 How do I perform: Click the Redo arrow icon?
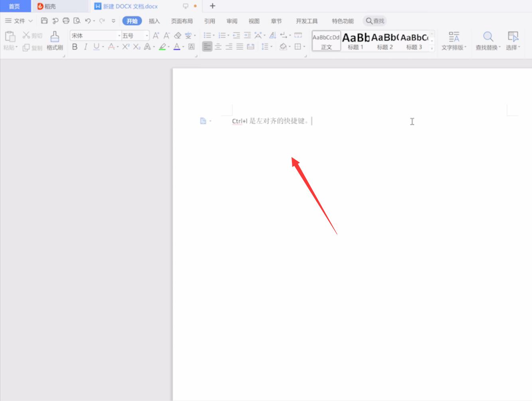click(x=102, y=21)
